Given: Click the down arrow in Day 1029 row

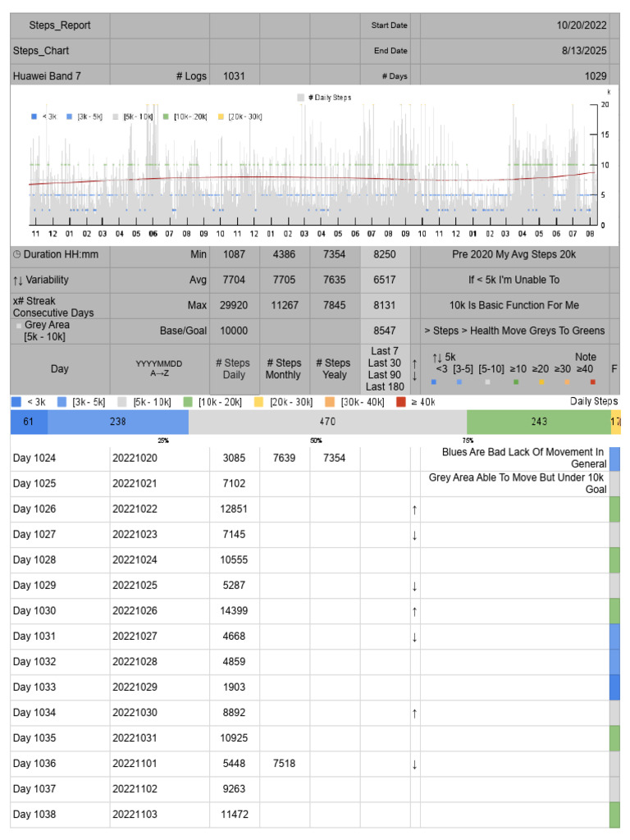Looking at the screenshot, I should tap(414, 586).
